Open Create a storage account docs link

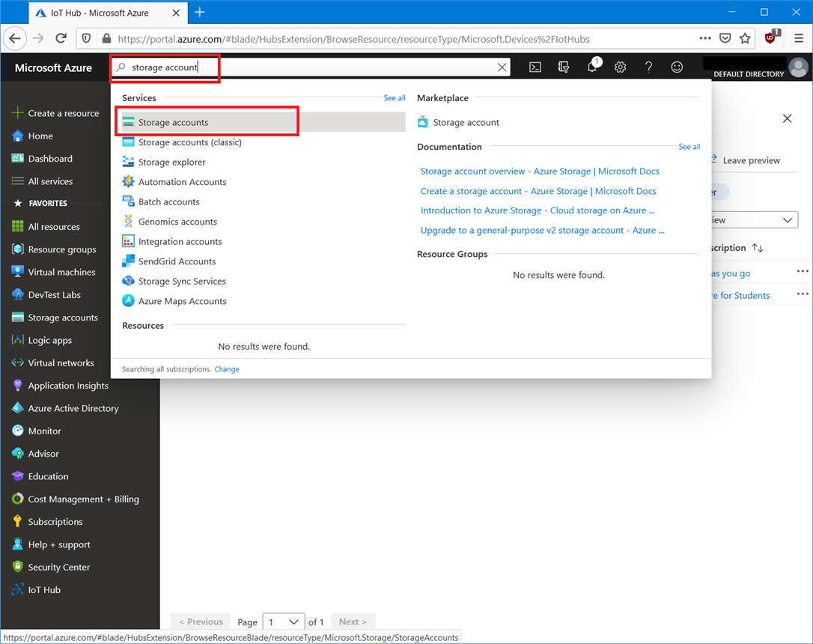(x=538, y=191)
